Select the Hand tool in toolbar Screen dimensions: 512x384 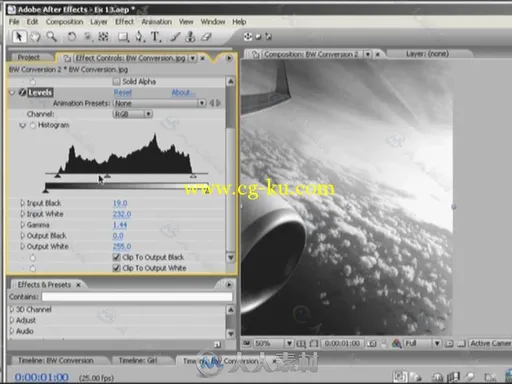(35, 37)
